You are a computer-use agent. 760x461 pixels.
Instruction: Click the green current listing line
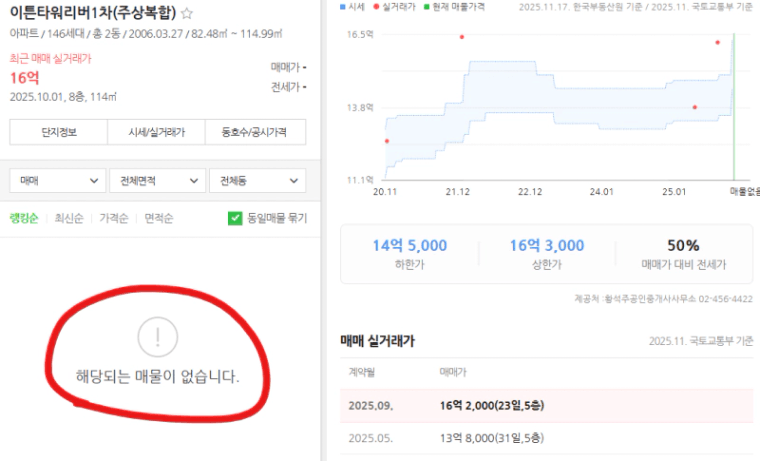point(734,107)
